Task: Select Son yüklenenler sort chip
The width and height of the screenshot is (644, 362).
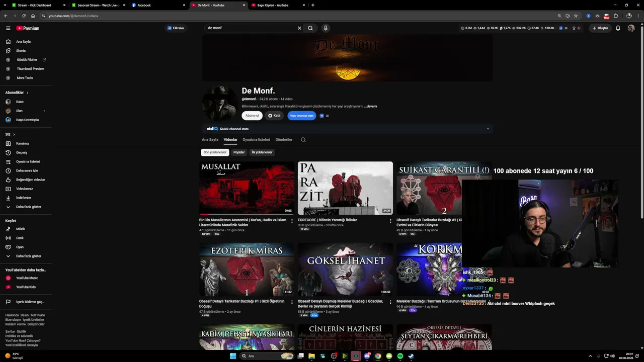Action: (x=215, y=152)
